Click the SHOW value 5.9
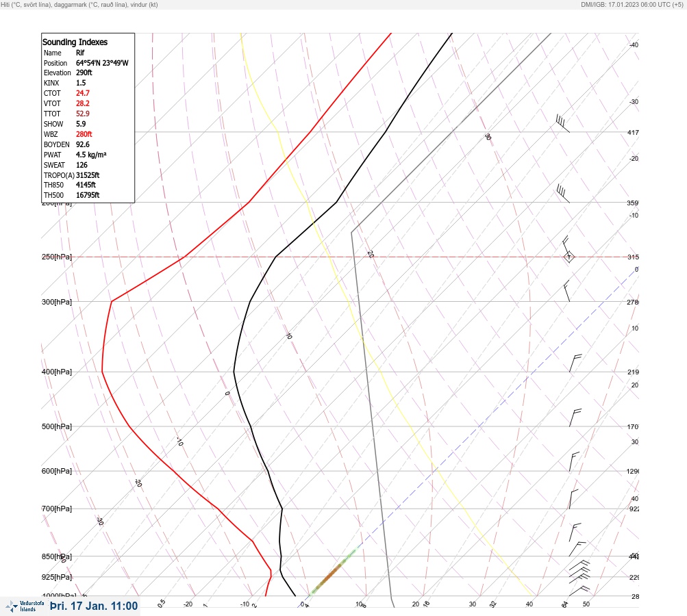Screen dimensions: 687x616 tap(81, 124)
